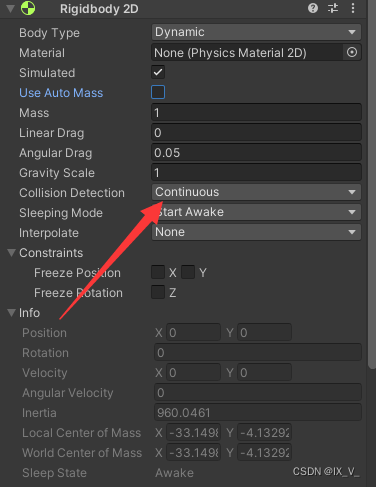Open Rigidbody 2D three-dot options menu

point(353,8)
